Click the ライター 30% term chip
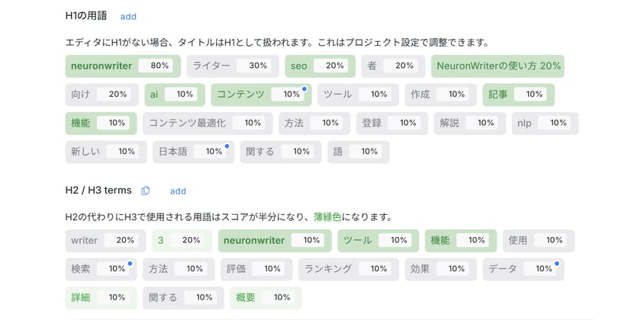 [x=231, y=66]
